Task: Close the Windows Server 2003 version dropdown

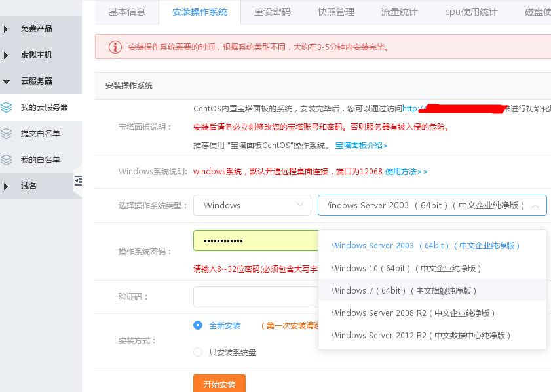Action: 432,205
